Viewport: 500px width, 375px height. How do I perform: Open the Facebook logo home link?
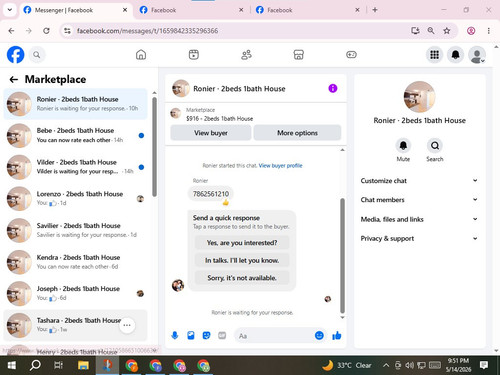(x=15, y=55)
